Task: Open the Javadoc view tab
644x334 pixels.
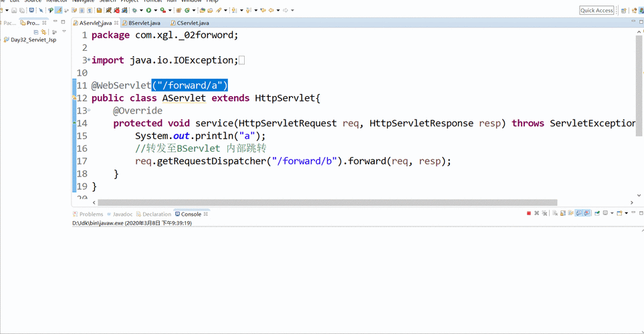Action: click(x=120, y=214)
